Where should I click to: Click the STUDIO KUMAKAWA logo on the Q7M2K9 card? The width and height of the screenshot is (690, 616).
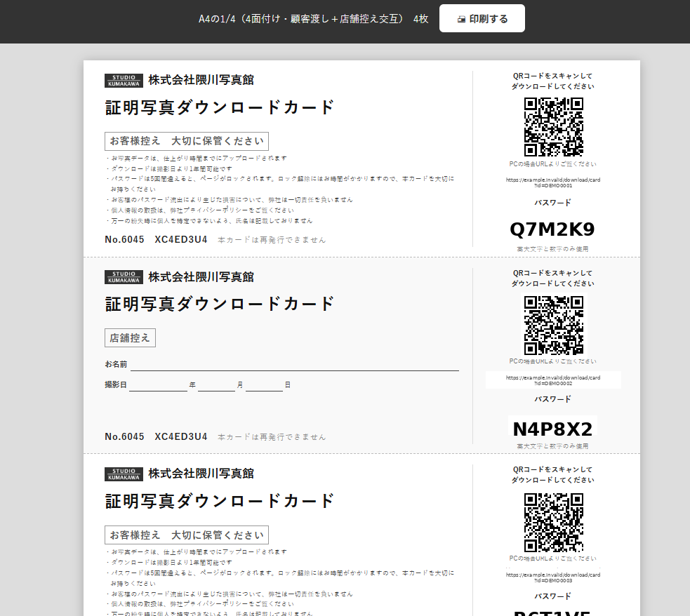click(124, 81)
